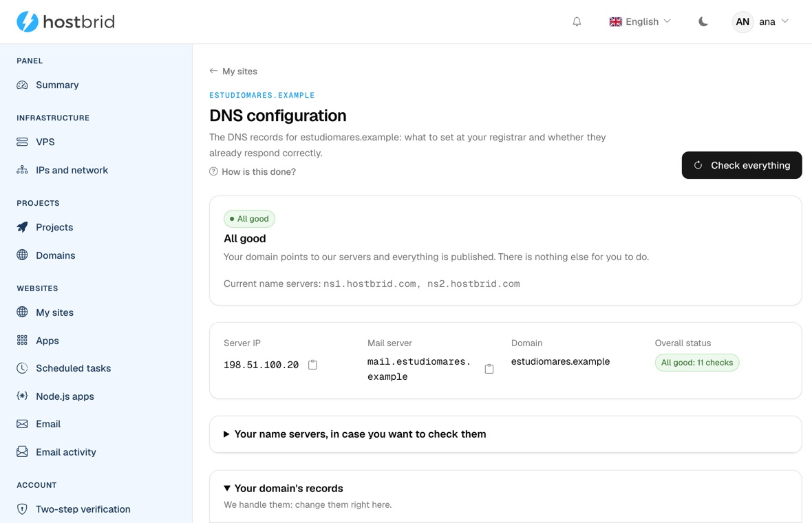The width and height of the screenshot is (812, 523).
Task: Click the Node.js apps braces icon
Action: click(x=22, y=396)
